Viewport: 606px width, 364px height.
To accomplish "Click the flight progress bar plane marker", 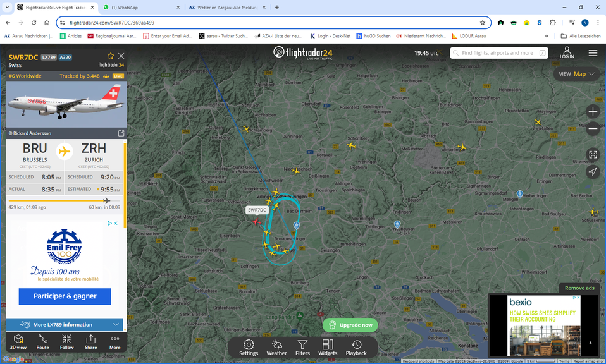I will 107,200.
